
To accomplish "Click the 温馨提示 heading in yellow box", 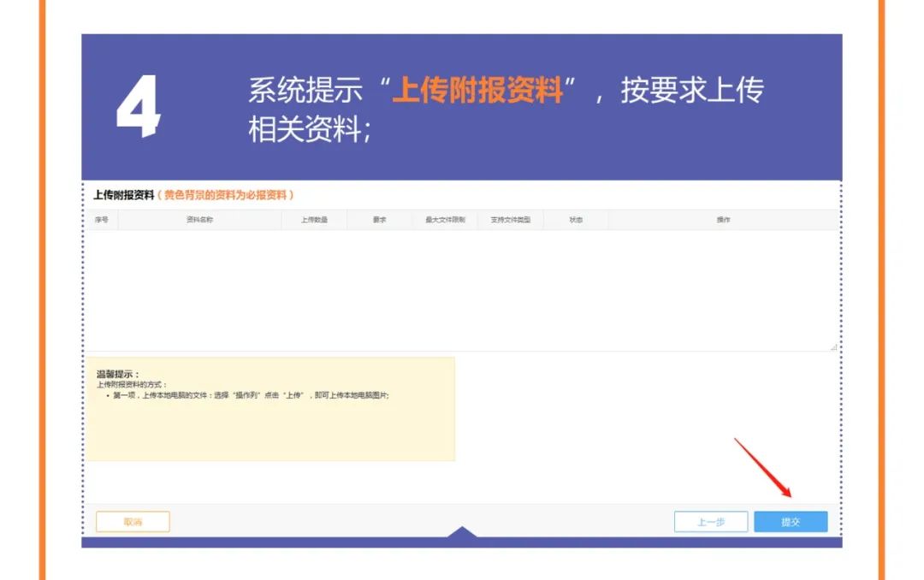I will pyautogui.click(x=118, y=374).
